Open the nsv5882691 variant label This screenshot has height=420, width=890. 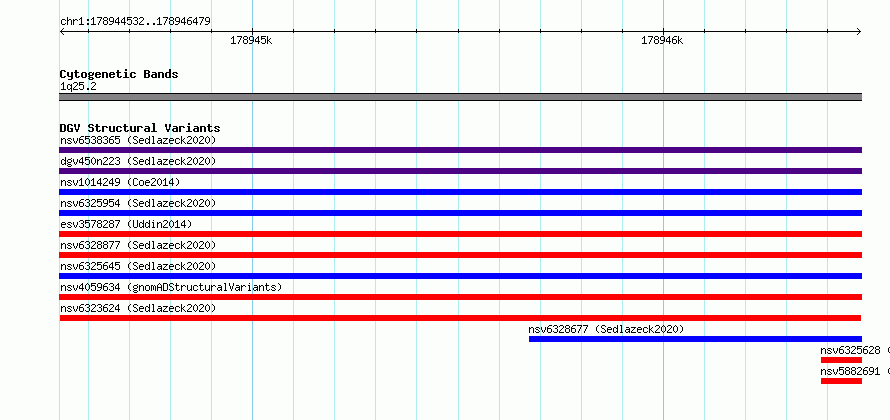850,371
